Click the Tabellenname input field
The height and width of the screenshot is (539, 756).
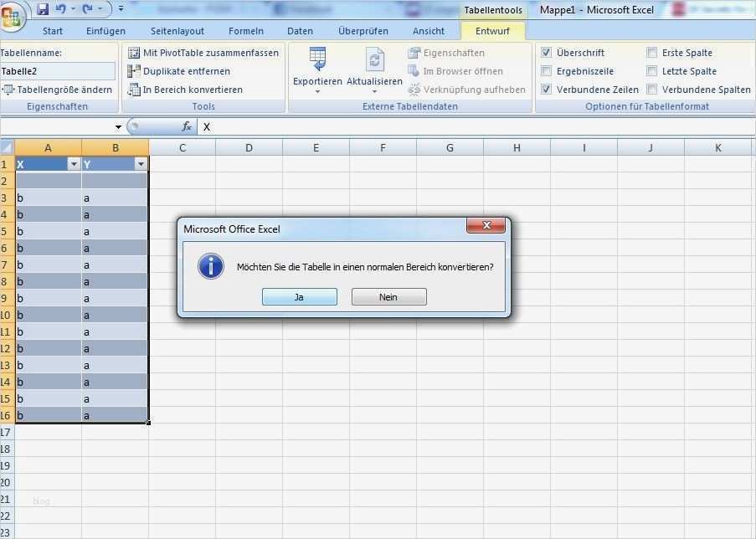click(x=57, y=71)
